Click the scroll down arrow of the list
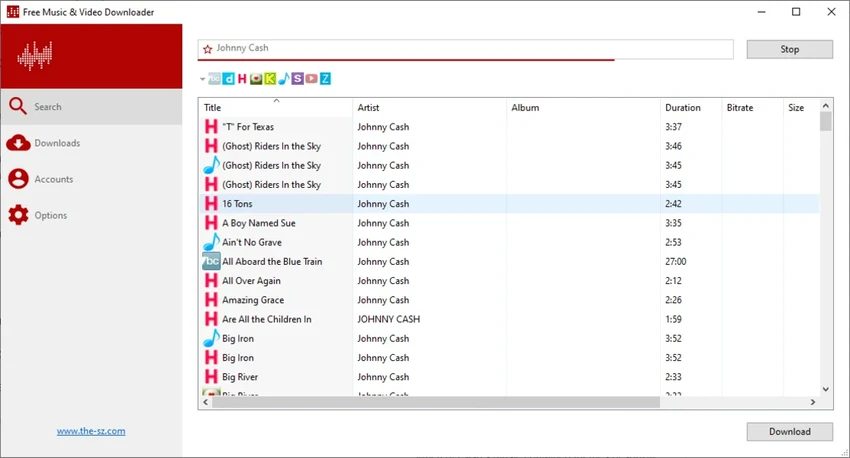Viewport: 850px width, 458px height. point(826,389)
